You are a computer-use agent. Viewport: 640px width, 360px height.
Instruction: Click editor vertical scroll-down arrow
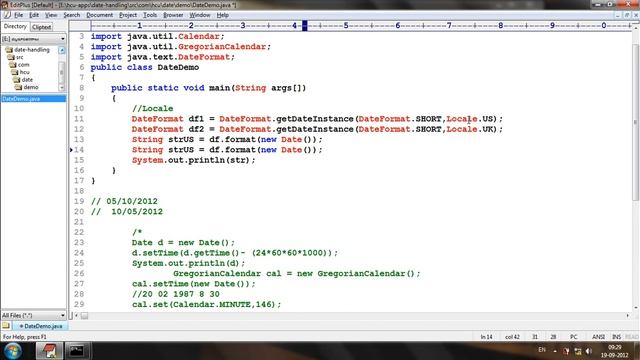(636, 308)
